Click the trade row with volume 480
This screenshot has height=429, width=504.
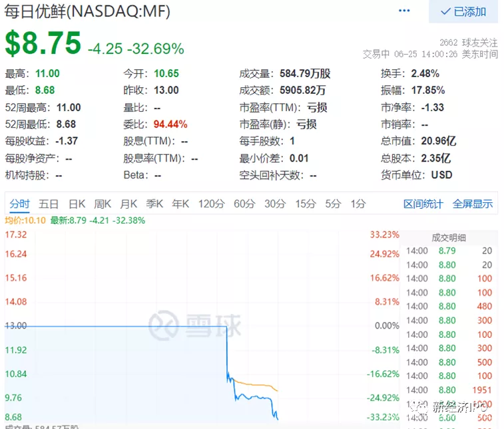pyautogui.click(x=449, y=307)
